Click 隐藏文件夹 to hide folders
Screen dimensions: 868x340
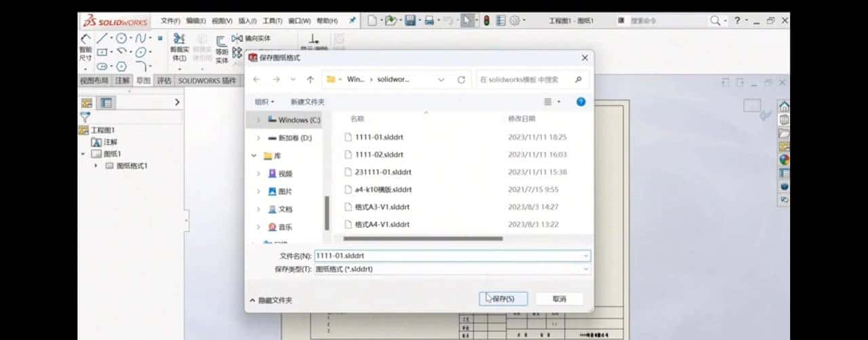click(x=271, y=300)
